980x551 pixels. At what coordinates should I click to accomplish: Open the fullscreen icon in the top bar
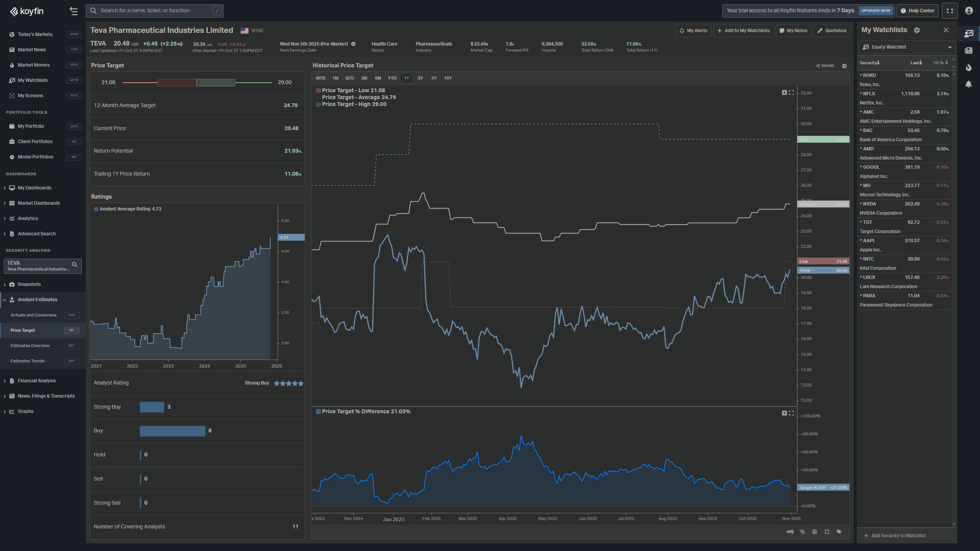click(950, 11)
